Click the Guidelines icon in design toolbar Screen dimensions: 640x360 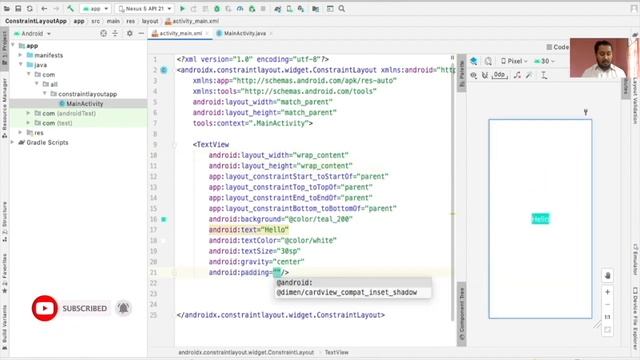544,75
